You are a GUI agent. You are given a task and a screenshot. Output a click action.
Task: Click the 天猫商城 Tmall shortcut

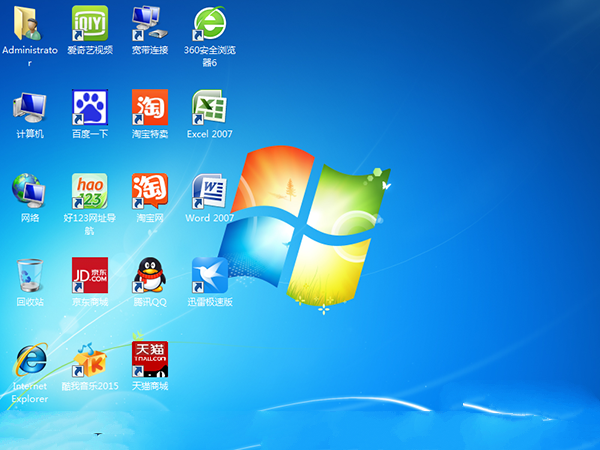(150, 359)
